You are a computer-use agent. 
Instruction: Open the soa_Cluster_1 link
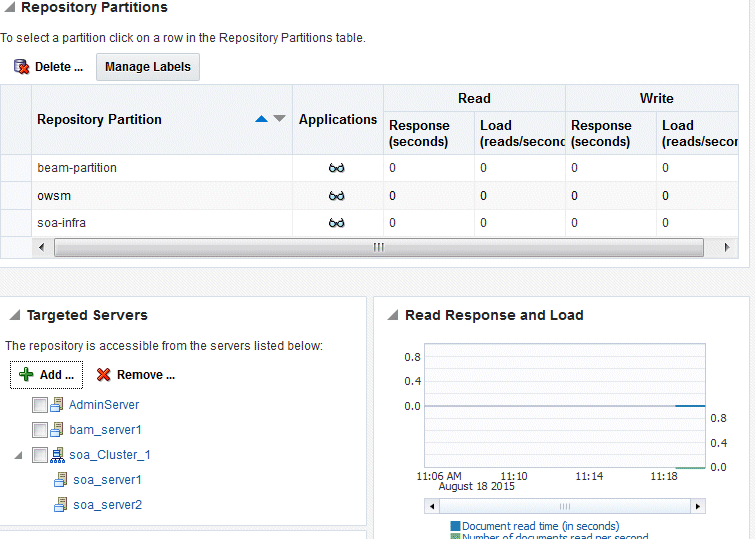[x=110, y=455]
